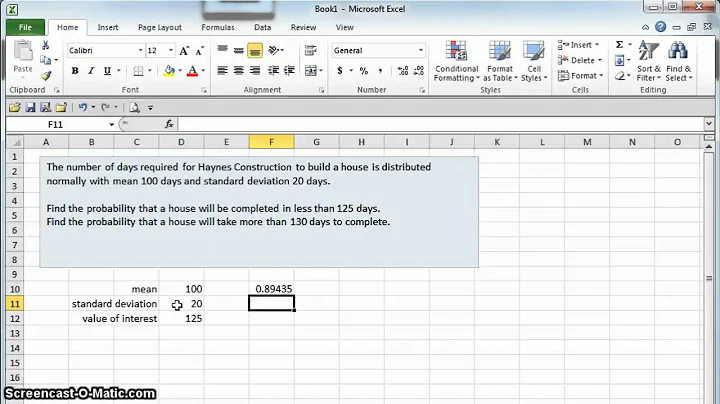Open the font size 12 dropdown

[171, 50]
